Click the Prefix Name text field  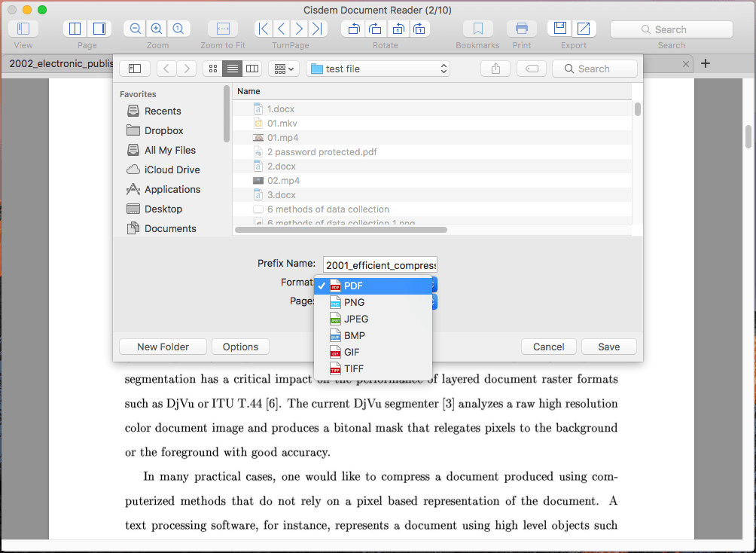pyautogui.click(x=380, y=265)
